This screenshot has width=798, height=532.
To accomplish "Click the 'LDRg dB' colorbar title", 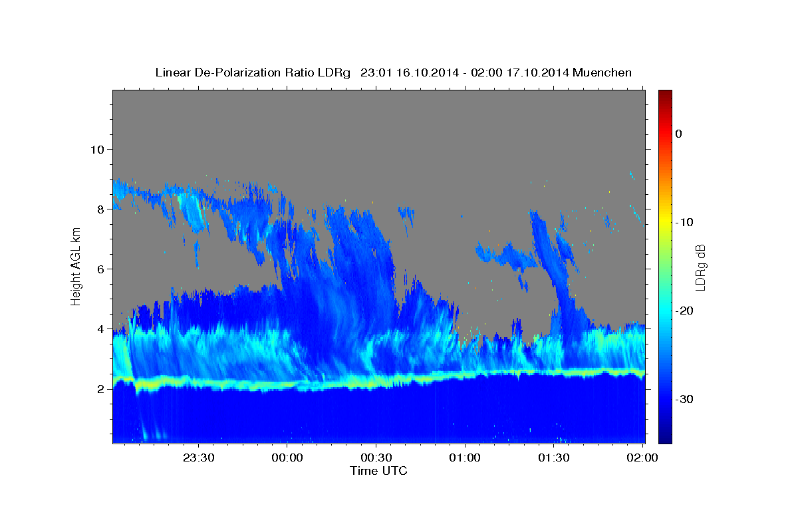I will 700,267.
